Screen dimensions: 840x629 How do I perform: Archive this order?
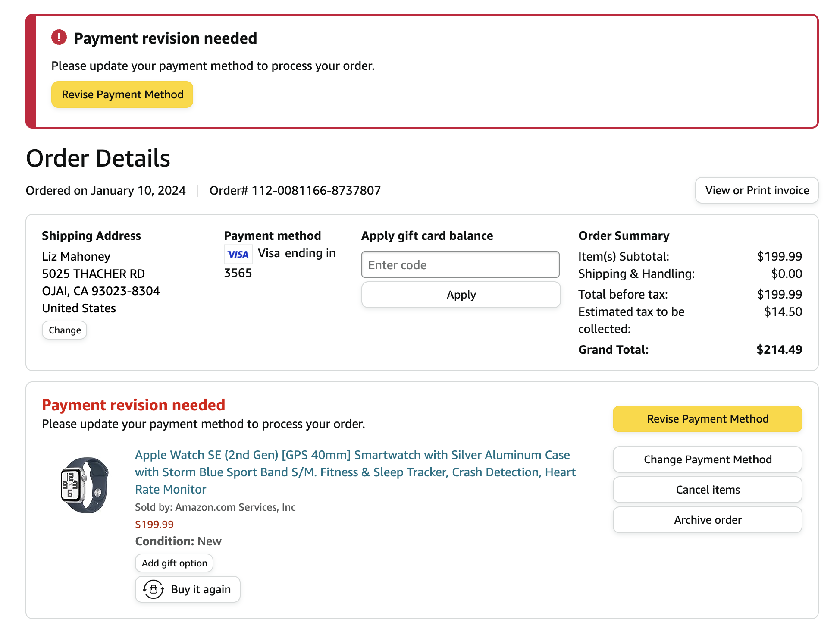tap(708, 520)
